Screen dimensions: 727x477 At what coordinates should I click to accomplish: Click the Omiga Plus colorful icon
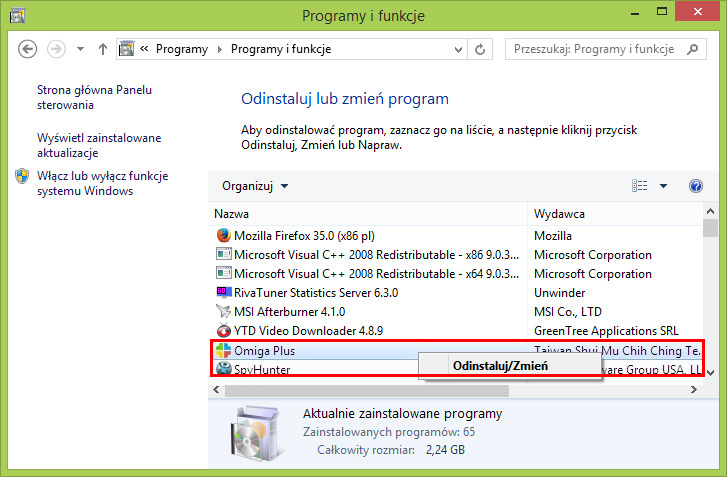223,350
